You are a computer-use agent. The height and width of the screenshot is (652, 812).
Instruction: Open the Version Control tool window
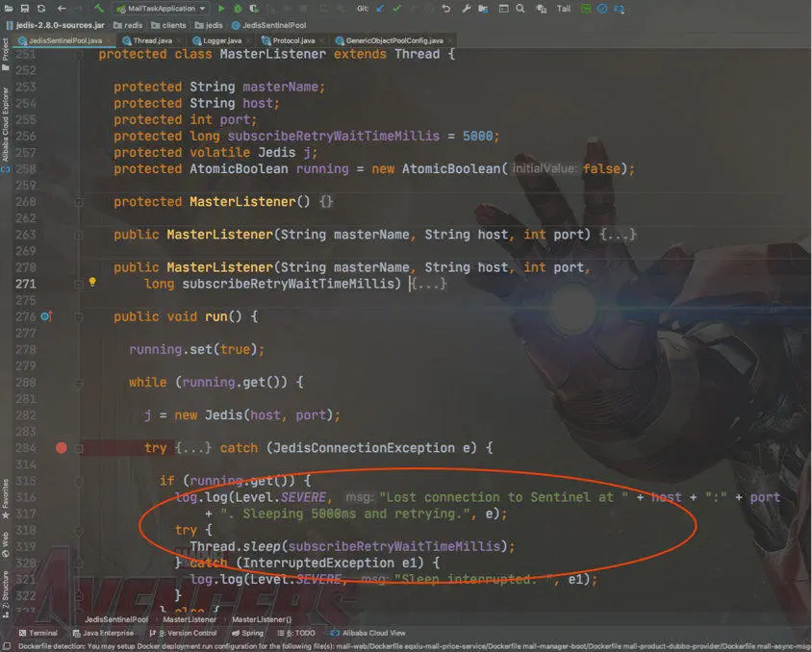pyautogui.click(x=183, y=633)
